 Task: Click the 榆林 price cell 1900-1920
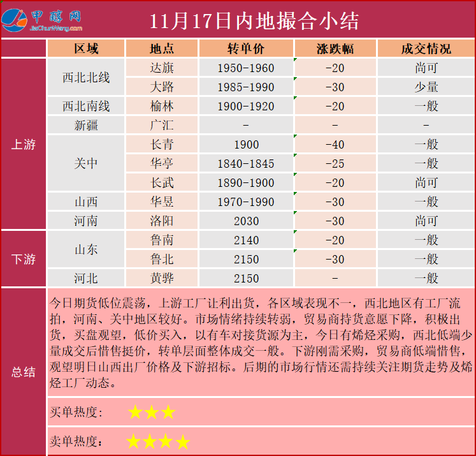(x=246, y=107)
